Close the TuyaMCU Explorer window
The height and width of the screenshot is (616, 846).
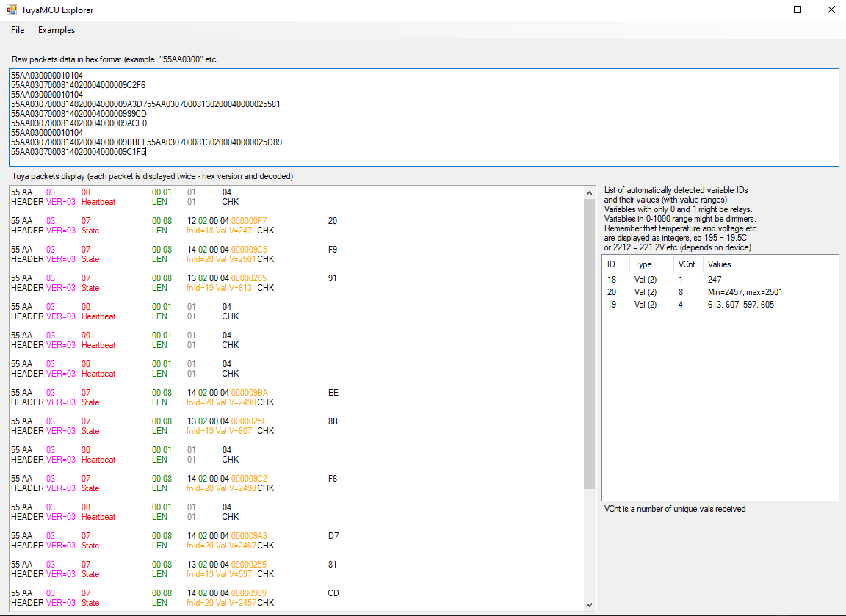(x=831, y=10)
